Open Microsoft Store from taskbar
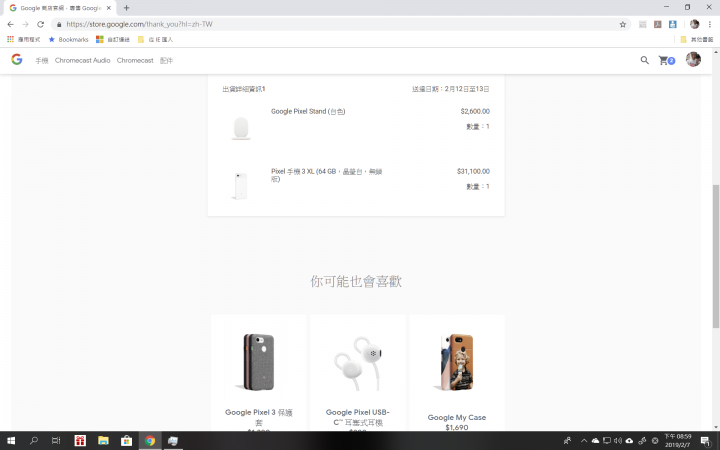Image resolution: width=720 pixels, height=450 pixels. pos(126,441)
